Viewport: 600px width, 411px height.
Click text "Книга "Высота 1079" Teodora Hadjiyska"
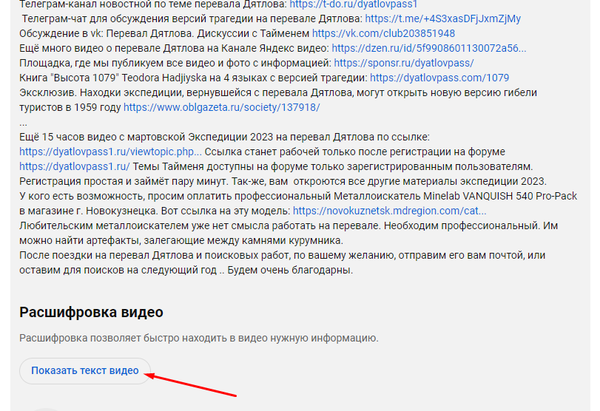click(x=114, y=78)
